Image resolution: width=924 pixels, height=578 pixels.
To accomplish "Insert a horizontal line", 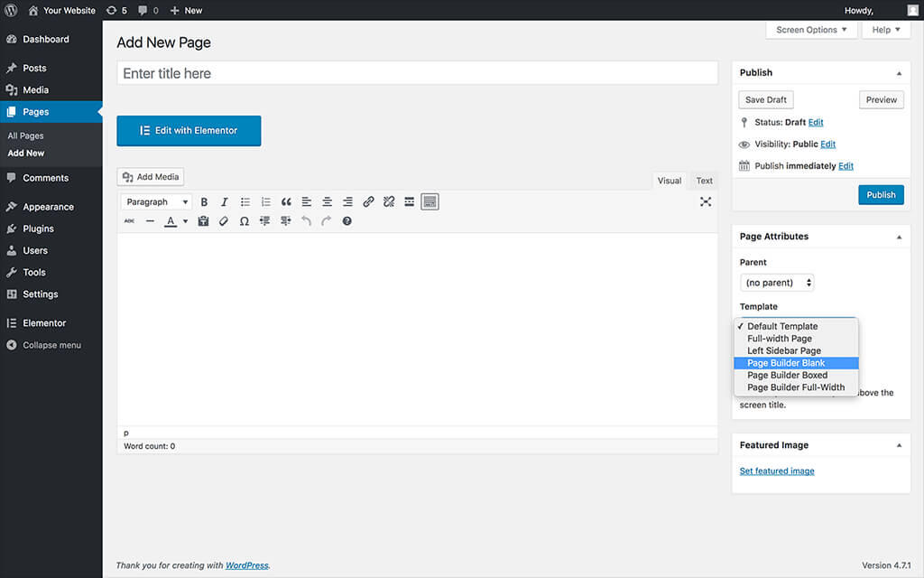I will (150, 221).
